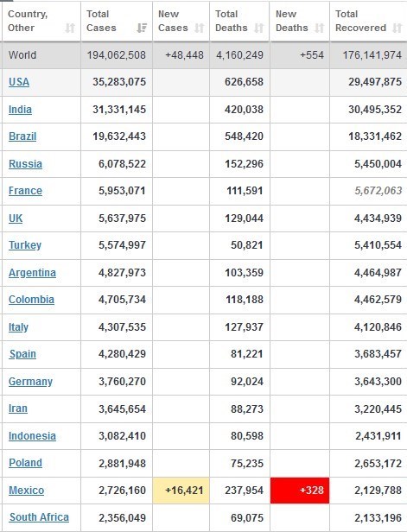The height and width of the screenshot is (532, 407).
Task: Visit Turkey country link
Action: [x=25, y=244]
